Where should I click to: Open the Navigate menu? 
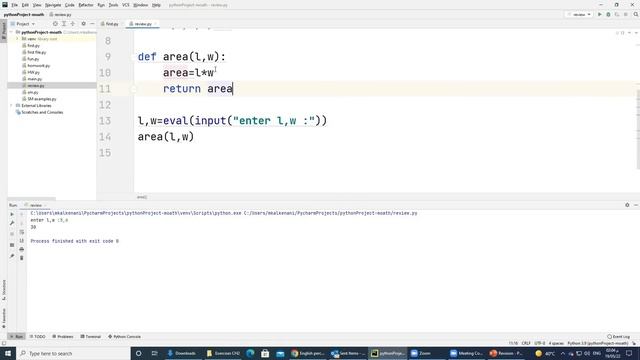pyautogui.click(x=53, y=5)
